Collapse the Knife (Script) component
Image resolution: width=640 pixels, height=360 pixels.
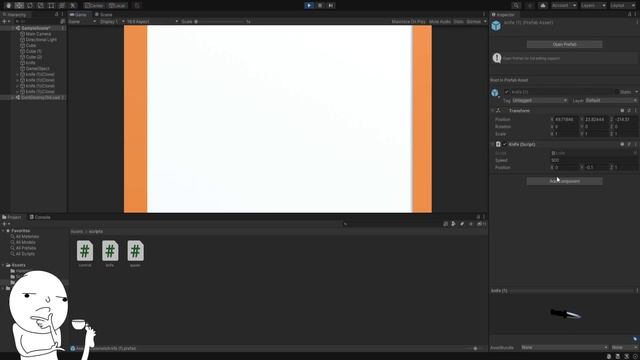493,144
